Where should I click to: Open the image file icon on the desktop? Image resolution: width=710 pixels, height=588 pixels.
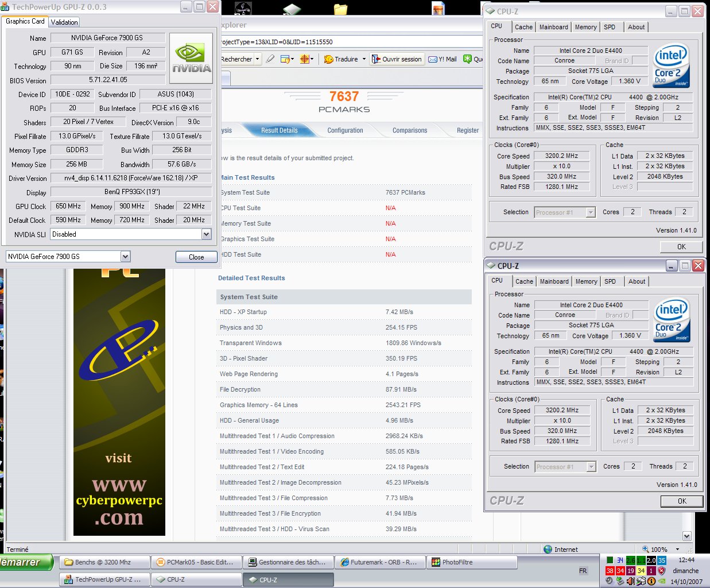point(439,8)
